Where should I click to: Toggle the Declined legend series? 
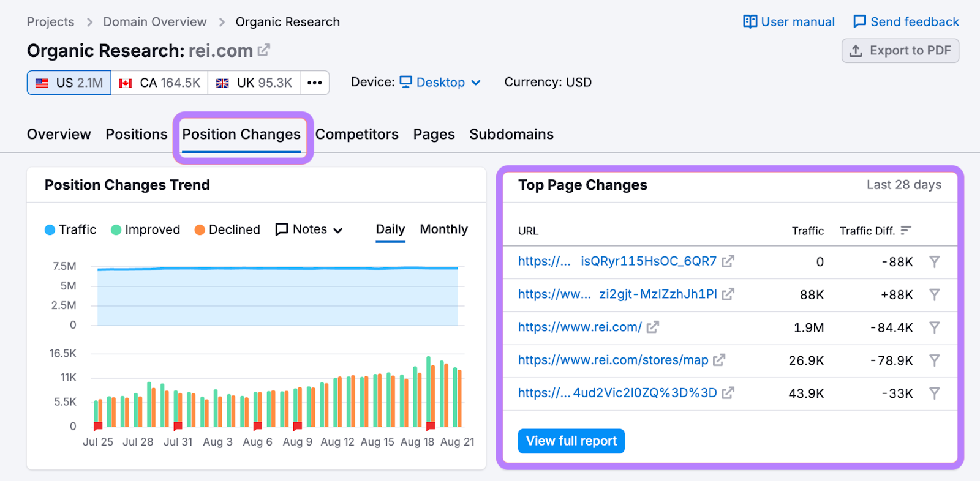coord(227,229)
